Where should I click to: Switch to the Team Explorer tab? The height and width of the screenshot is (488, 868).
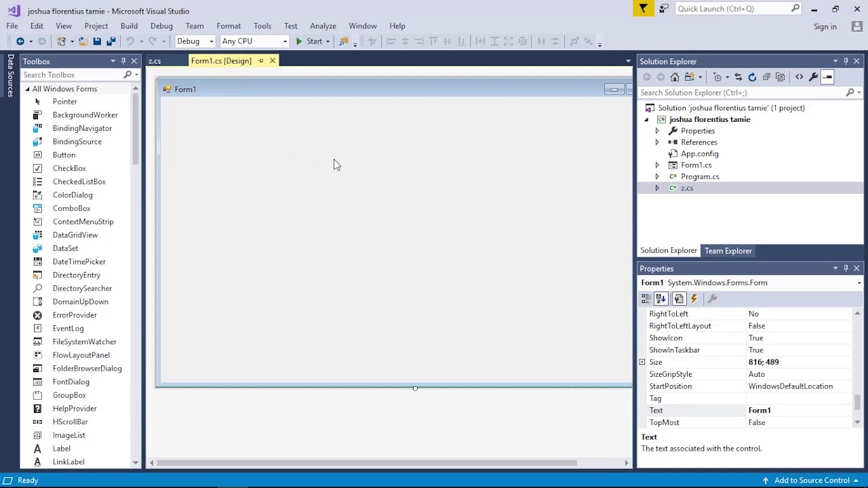(728, 251)
